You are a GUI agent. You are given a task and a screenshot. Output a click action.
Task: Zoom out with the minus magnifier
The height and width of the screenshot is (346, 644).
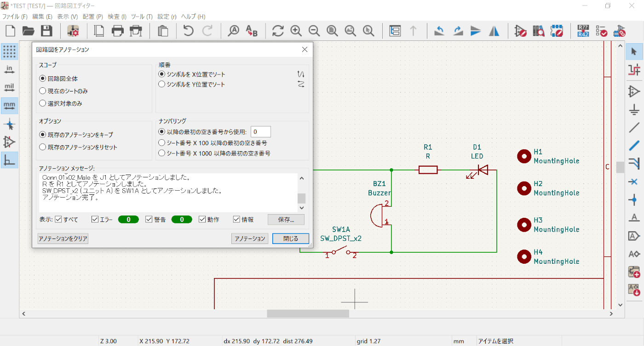(x=314, y=31)
